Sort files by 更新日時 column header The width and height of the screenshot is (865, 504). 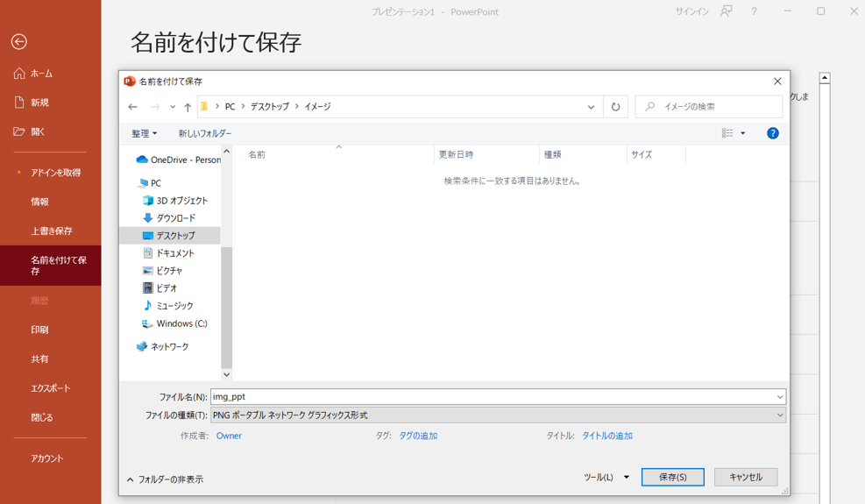(457, 154)
